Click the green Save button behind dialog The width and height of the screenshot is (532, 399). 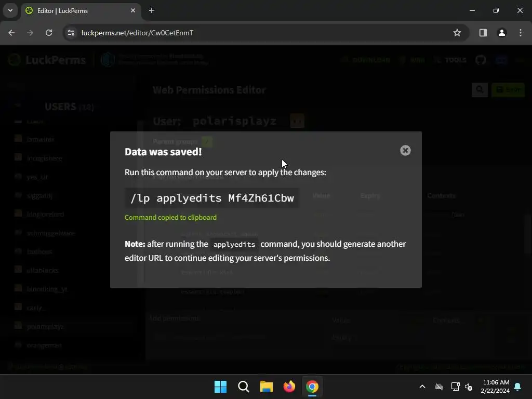click(508, 89)
